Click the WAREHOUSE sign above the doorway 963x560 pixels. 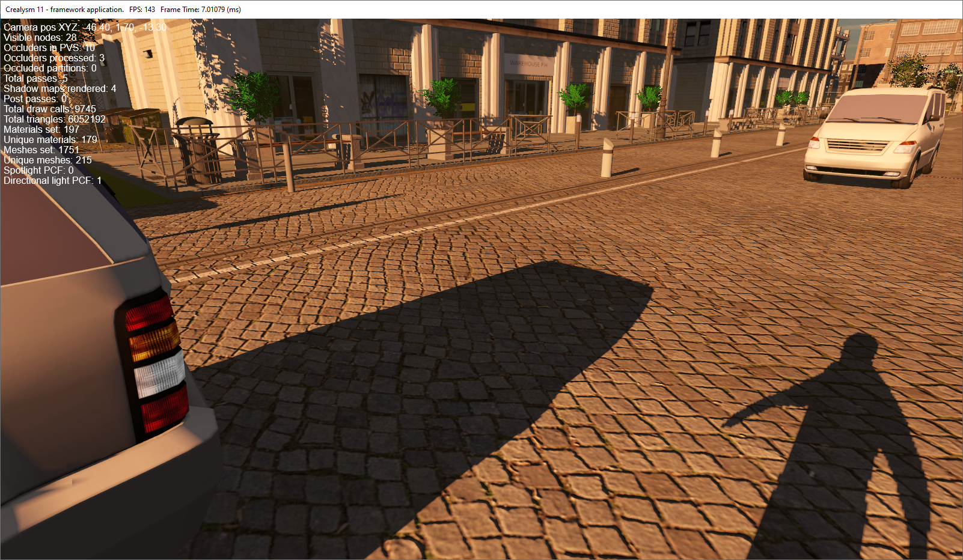pyautogui.click(x=528, y=63)
